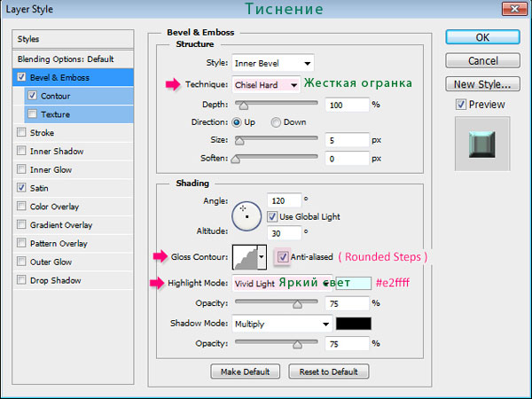The width and height of the screenshot is (532, 399).
Task: Confirm with the OK button
Action: [x=482, y=37]
